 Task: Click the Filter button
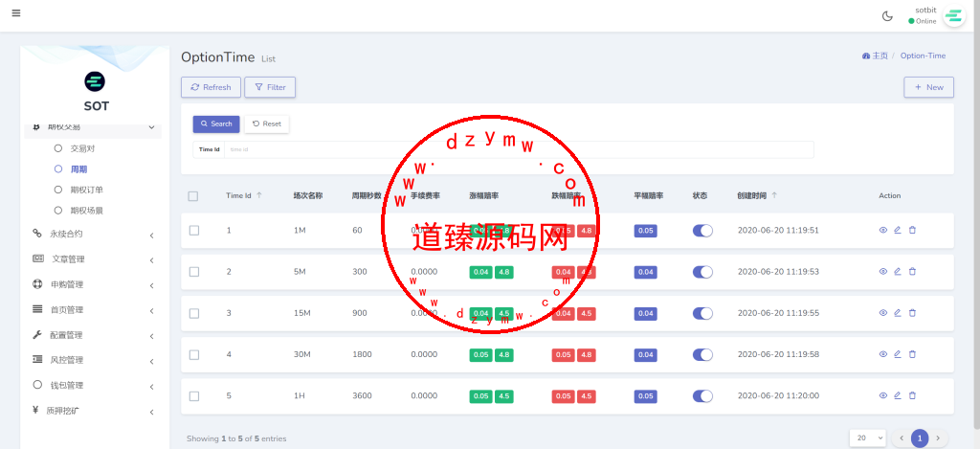270,87
